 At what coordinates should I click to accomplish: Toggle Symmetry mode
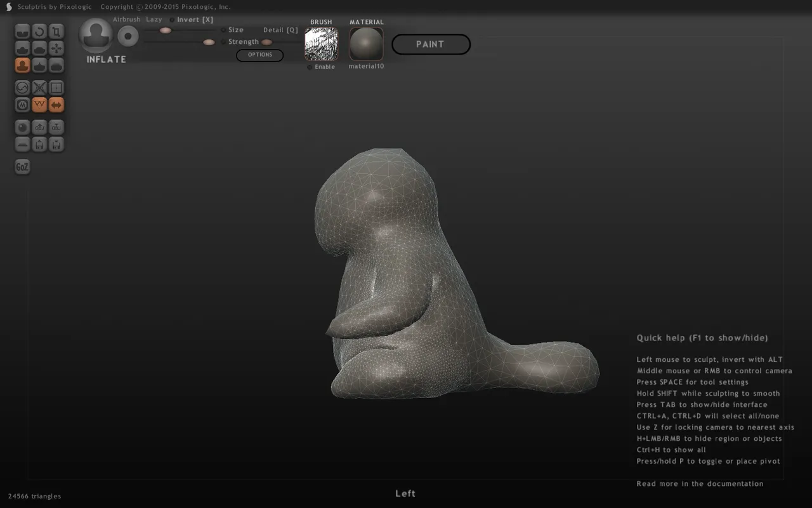click(x=56, y=104)
